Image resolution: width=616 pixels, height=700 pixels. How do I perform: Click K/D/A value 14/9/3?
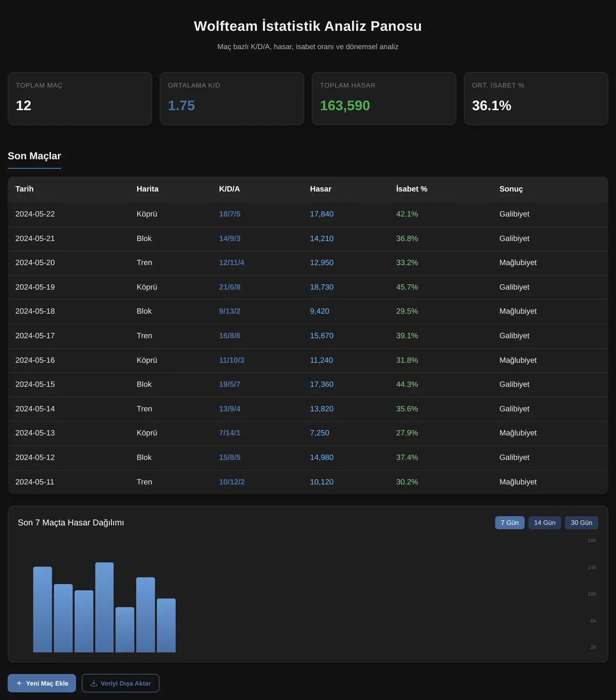pyautogui.click(x=229, y=239)
